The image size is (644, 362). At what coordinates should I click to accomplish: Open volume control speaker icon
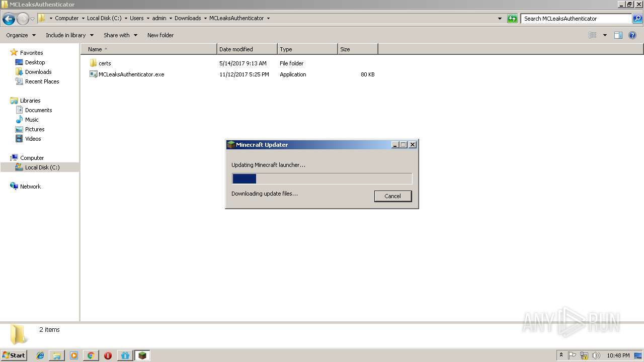(x=596, y=355)
